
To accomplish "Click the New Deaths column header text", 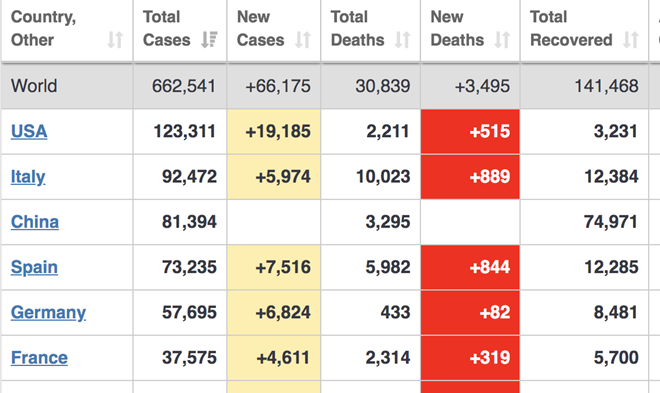I will tap(457, 29).
